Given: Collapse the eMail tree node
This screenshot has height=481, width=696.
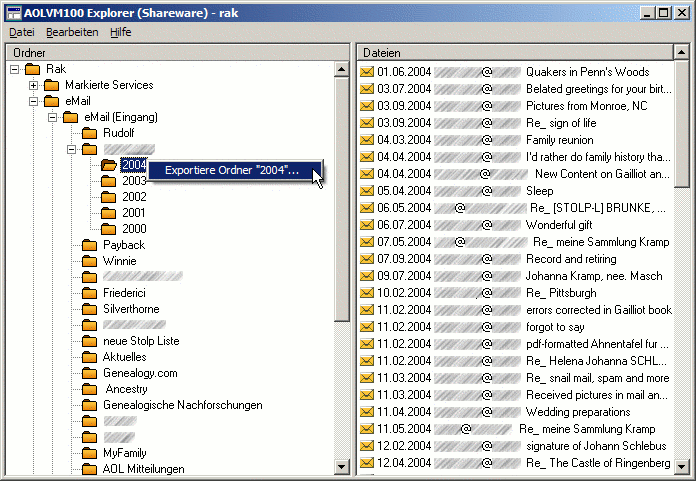Looking at the screenshot, I should point(34,101).
